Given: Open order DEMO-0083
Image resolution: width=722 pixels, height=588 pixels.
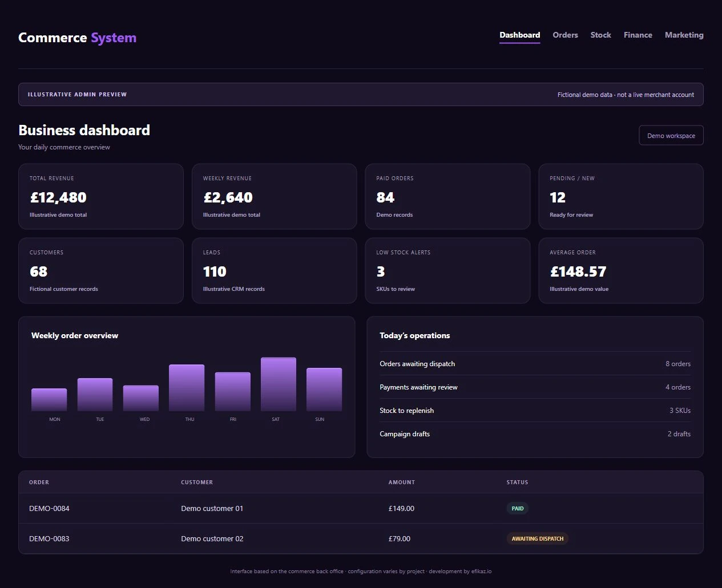Looking at the screenshot, I should click(49, 539).
